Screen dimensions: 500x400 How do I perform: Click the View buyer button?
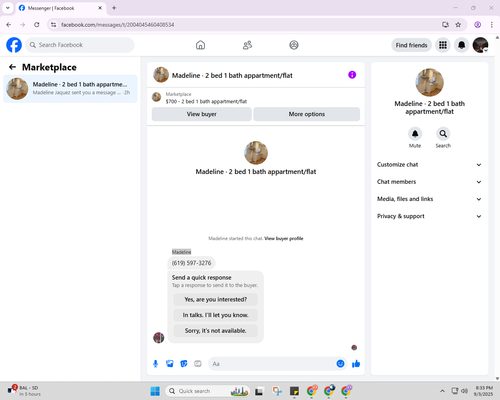pyautogui.click(x=202, y=114)
